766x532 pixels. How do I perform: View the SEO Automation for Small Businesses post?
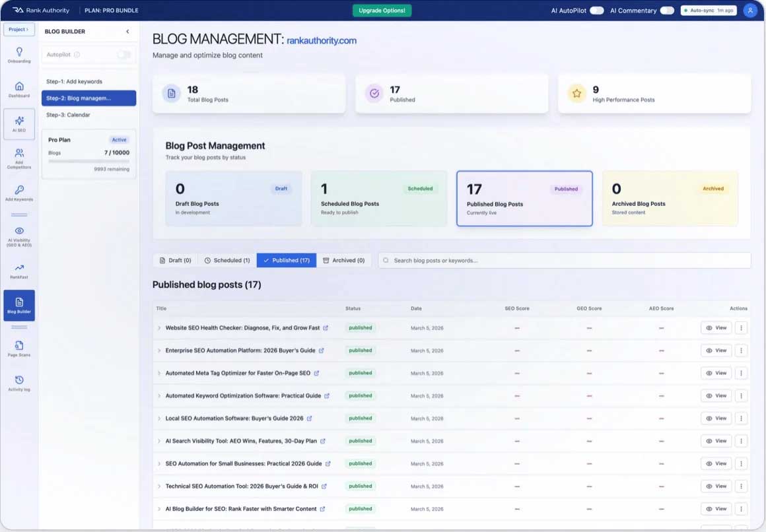pyautogui.click(x=716, y=463)
